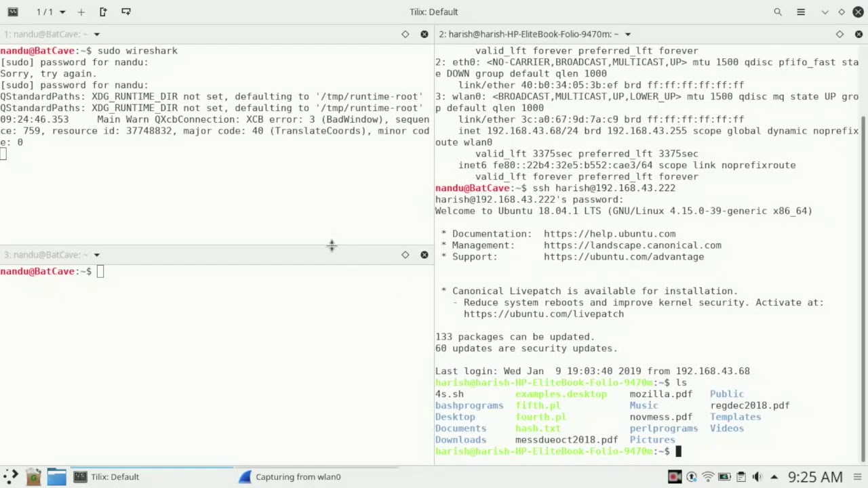Image resolution: width=868 pixels, height=488 pixels.
Task: Add terminal down split icon
Action: click(126, 12)
